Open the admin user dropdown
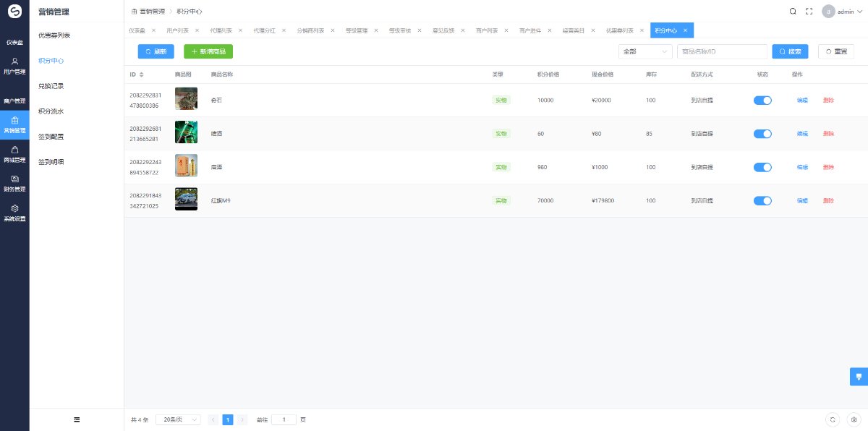The height and width of the screenshot is (431, 868). click(843, 12)
